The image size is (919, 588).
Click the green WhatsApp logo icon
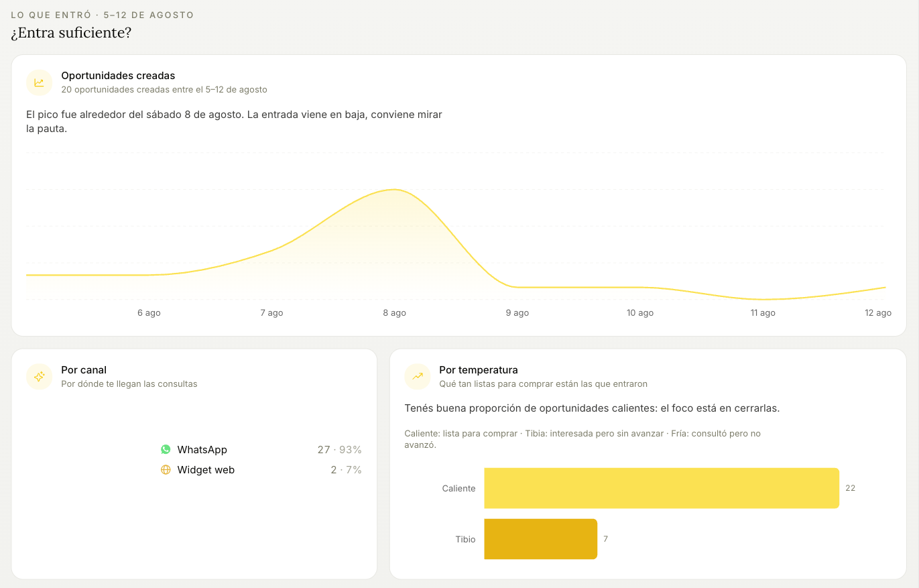(x=166, y=449)
